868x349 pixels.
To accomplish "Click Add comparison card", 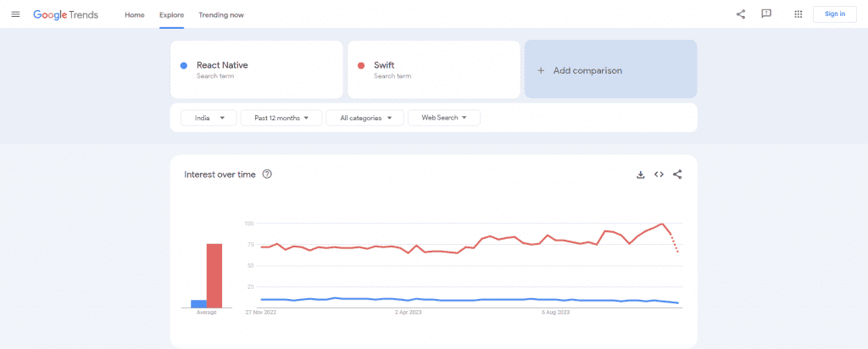I will coord(610,69).
